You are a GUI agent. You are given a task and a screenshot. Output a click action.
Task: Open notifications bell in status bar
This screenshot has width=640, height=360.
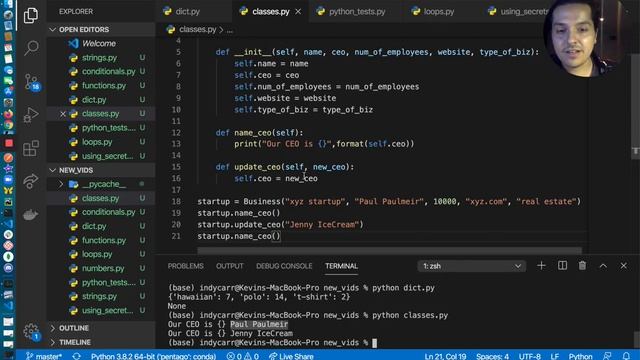(x=626, y=356)
